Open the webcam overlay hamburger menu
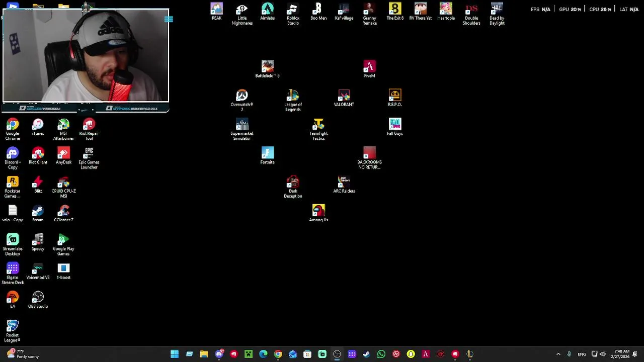The width and height of the screenshot is (644, 362). (169, 19)
